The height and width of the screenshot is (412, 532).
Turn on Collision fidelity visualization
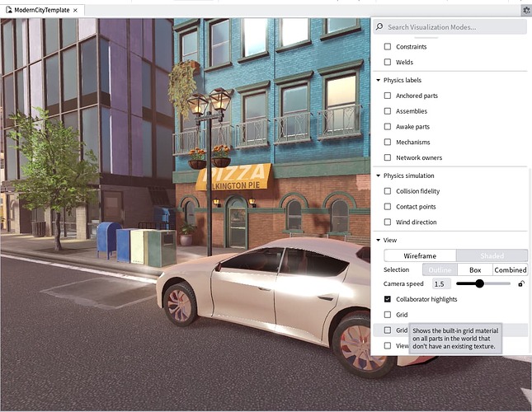coord(388,191)
